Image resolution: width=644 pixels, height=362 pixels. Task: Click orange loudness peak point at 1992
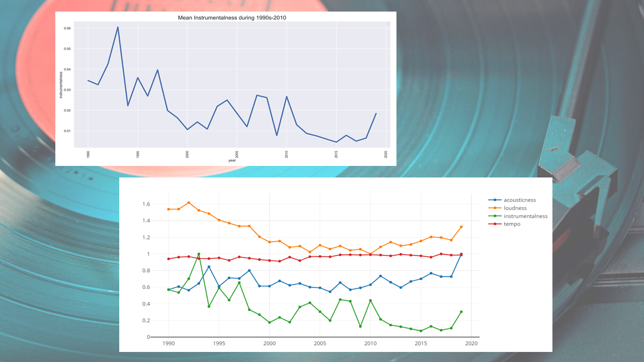[x=189, y=203]
